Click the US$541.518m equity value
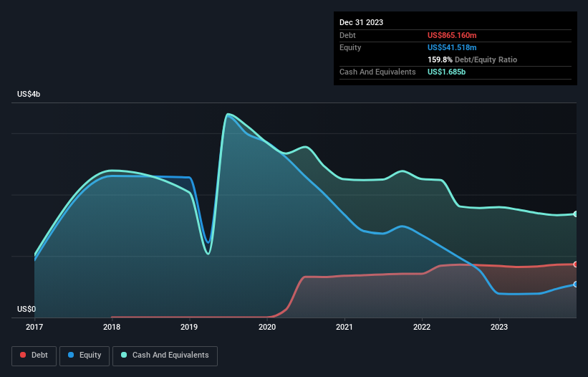The width and height of the screenshot is (588, 377). (x=452, y=47)
